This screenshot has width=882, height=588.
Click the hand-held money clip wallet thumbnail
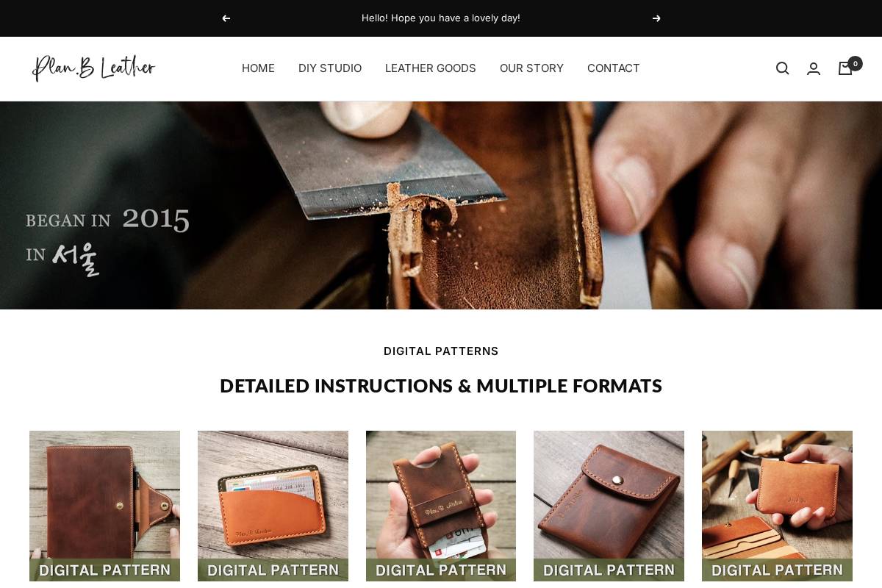441,506
